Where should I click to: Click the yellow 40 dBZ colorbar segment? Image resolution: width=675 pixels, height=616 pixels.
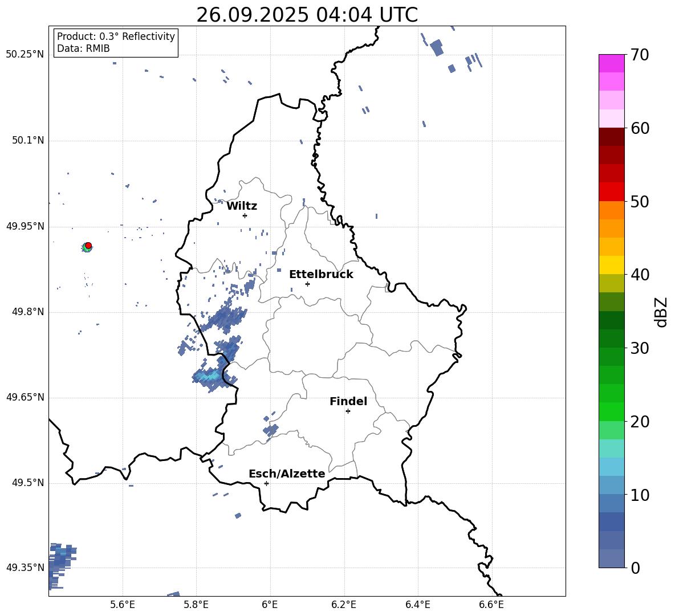point(611,265)
